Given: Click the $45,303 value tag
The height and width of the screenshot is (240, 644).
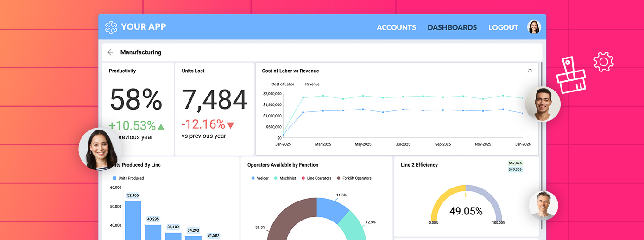Looking at the screenshot, I should (515, 169).
